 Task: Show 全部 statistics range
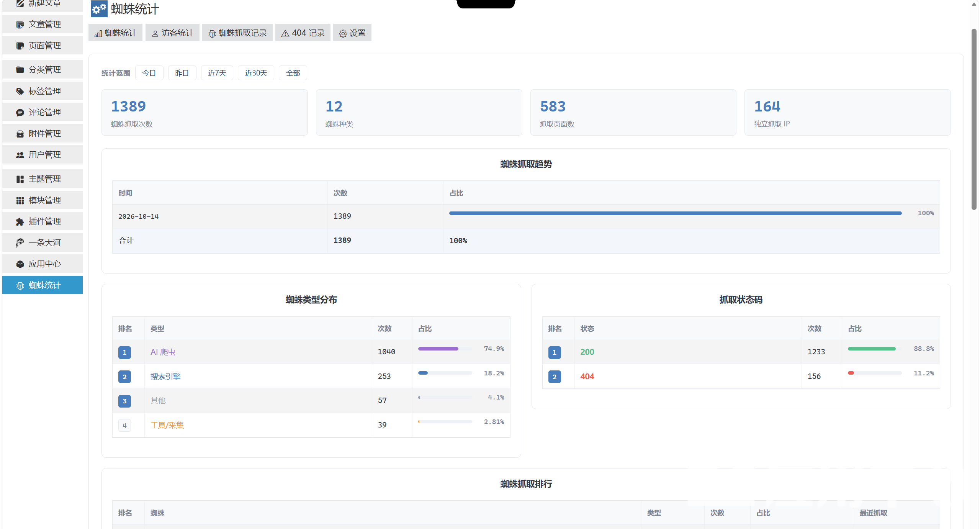293,73
